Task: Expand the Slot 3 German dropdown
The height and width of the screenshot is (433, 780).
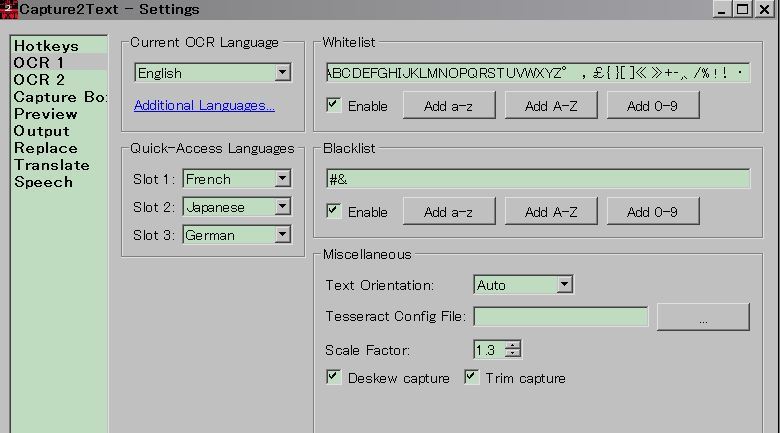Action: tap(282, 234)
